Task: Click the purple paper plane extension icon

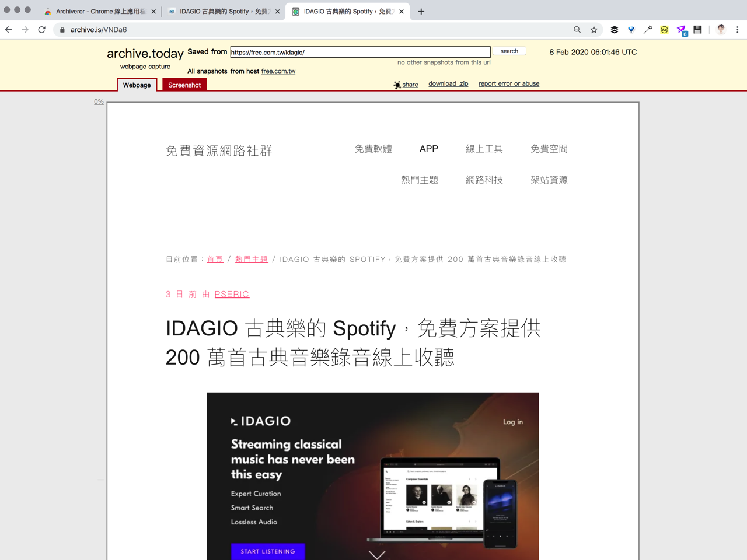Action: 681,30
